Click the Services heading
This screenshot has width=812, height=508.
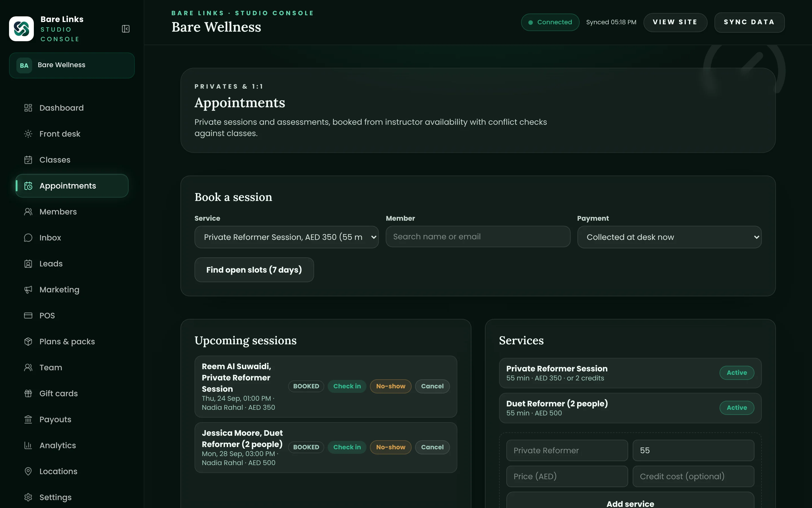click(521, 341)
